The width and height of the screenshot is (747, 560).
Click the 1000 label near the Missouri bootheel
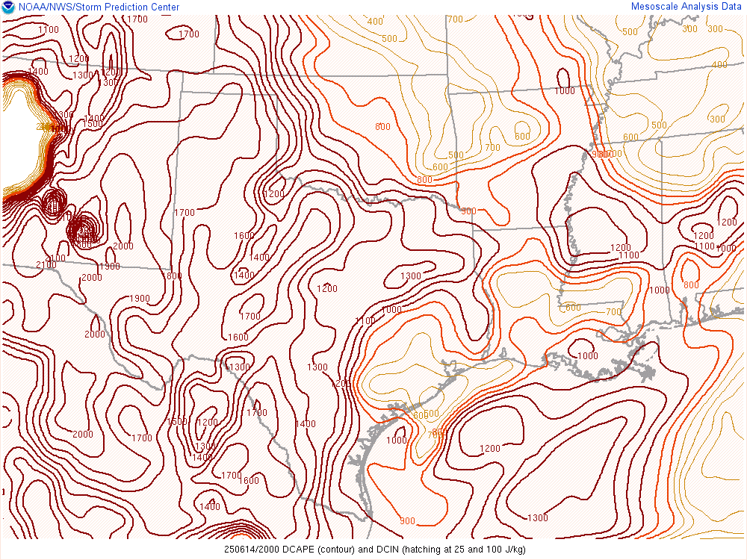565,91
